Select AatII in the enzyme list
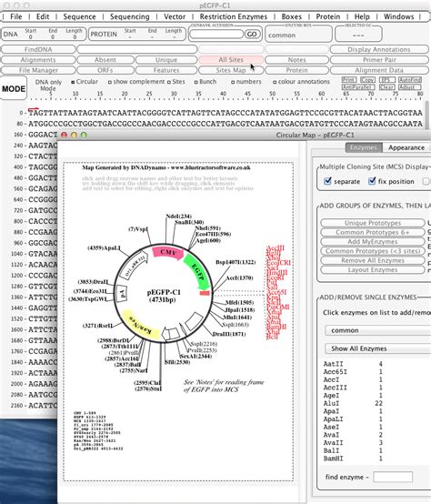The width and height of the screenshot is (431, 504). point(353,364)
